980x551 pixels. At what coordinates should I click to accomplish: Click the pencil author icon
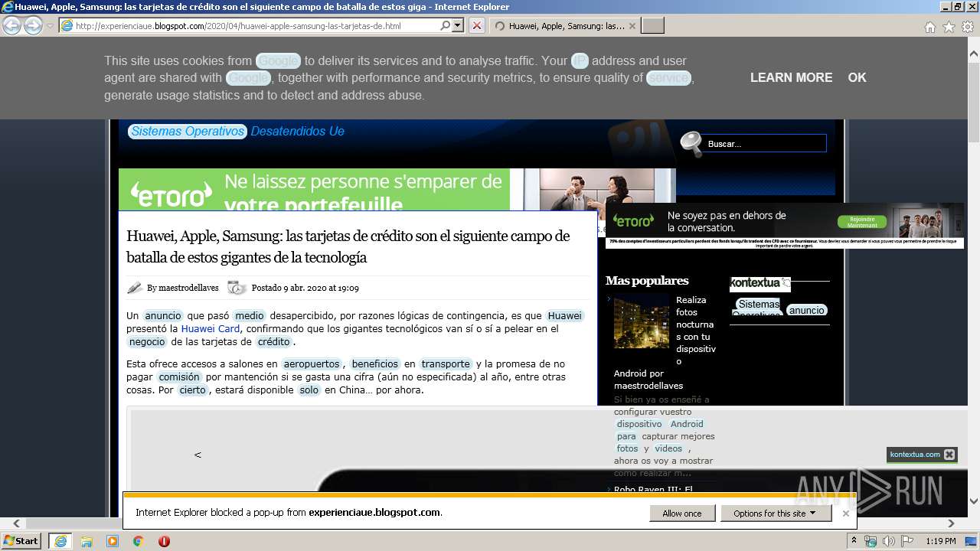135,288
